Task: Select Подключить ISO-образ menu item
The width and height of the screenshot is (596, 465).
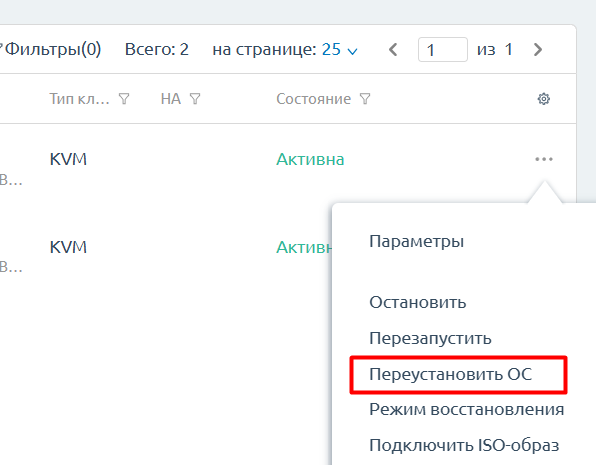Action: (464, 445)
